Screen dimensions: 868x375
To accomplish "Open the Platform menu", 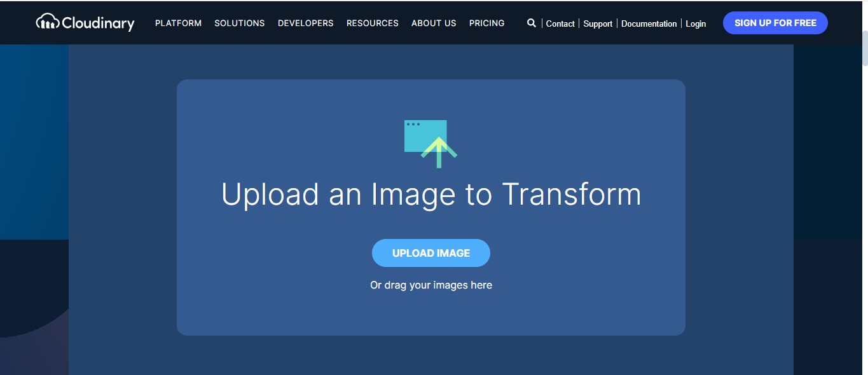I will tap(178, 23).
